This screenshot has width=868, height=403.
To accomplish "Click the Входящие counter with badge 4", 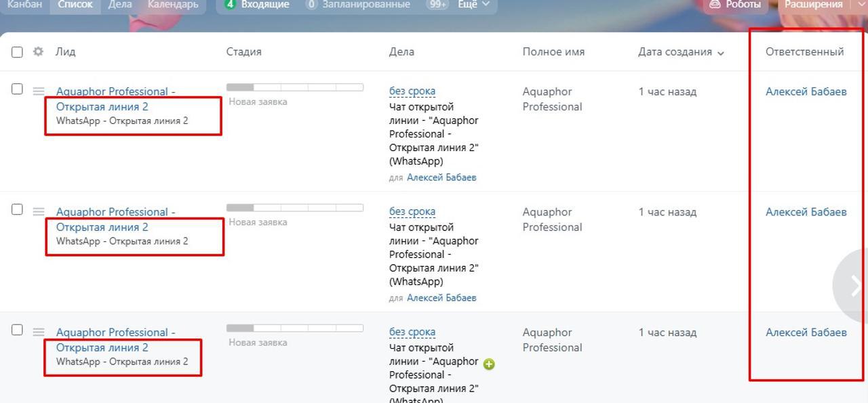I will (258, 5).
